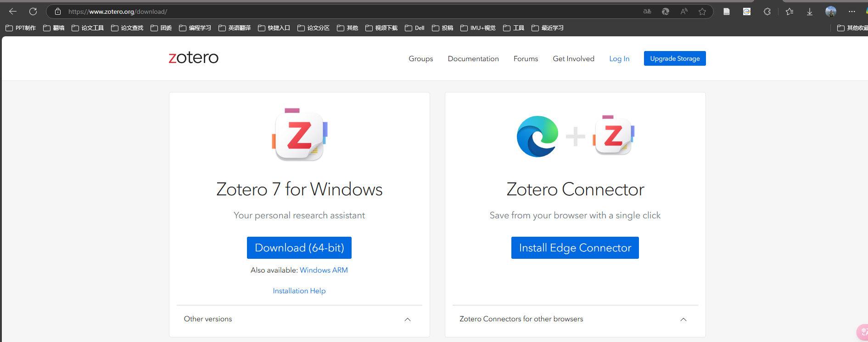The width and height of the screenshot is (868, 342).
Task: Open the Get Involved nav item
Action: (573, 59)
